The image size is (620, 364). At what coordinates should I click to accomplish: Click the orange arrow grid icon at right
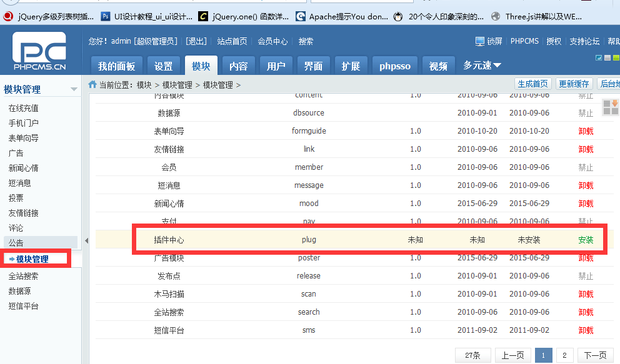610,107
